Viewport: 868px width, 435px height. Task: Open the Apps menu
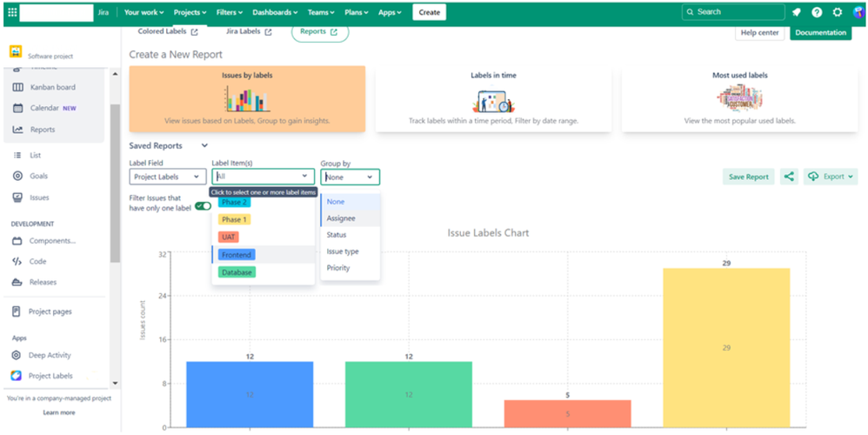[391, 12]
